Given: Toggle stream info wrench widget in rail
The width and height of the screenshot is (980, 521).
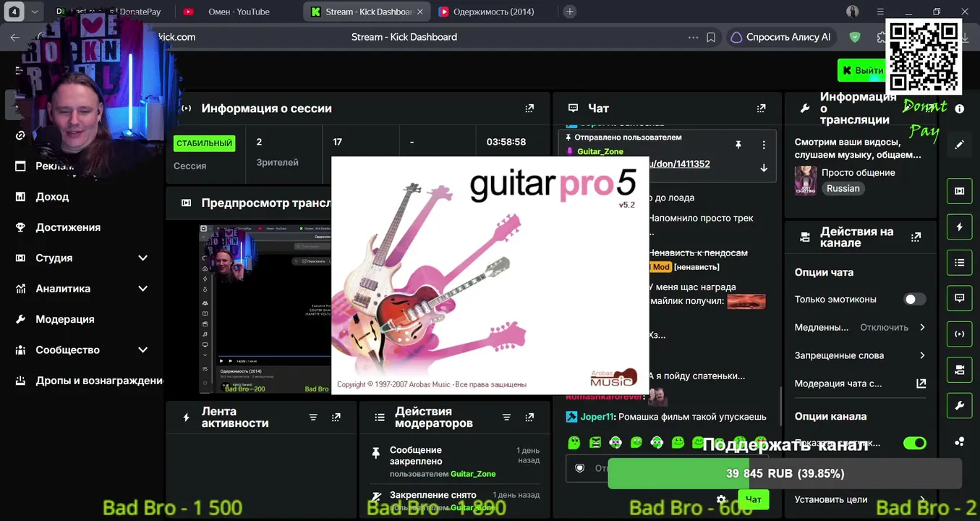Looking at the screenshot, I should [960, 406].
